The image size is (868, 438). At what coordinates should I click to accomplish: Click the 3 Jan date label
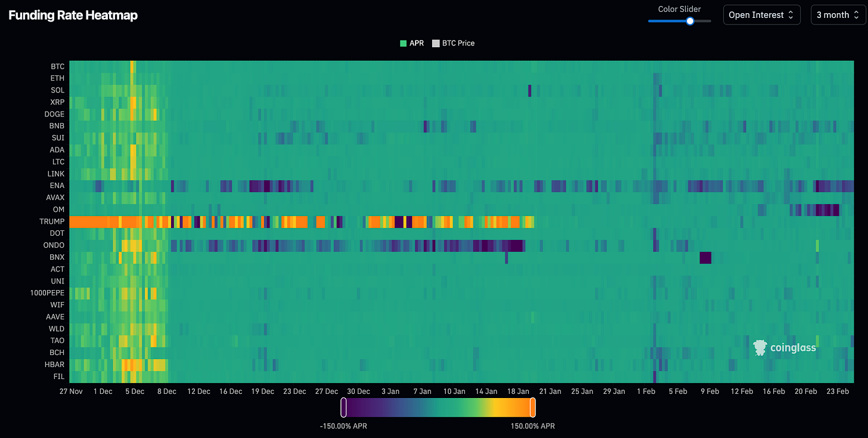(x=390, y=391)
